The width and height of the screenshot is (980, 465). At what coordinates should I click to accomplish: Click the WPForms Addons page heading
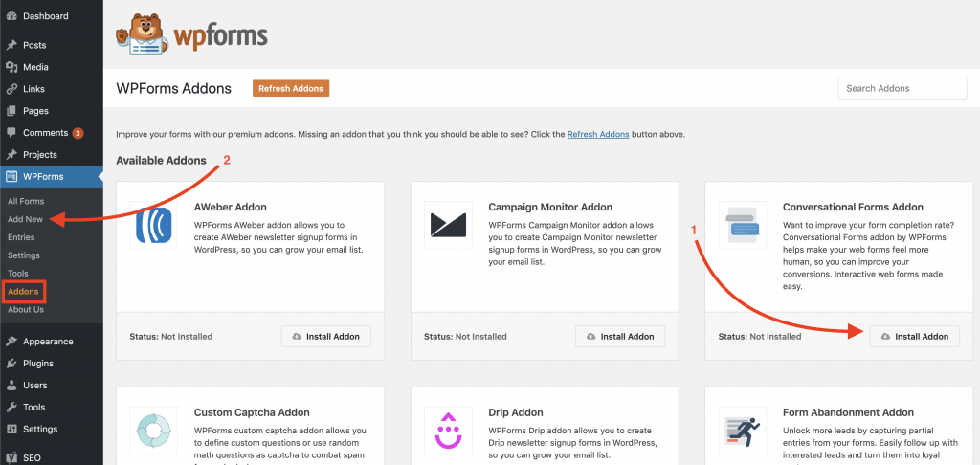(x=174, y=88)
